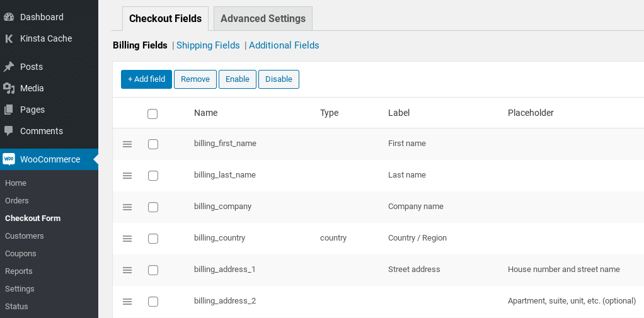Viewport: 644px width, 318px height.
Task: Open Orders in WooCommerce submenu
Action: 17,201
